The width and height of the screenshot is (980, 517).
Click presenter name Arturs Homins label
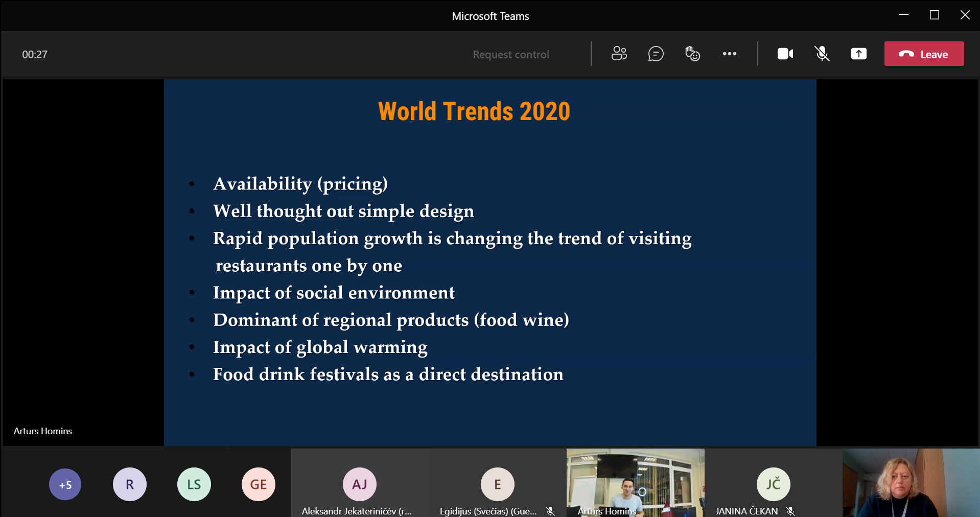pos(43,431)
